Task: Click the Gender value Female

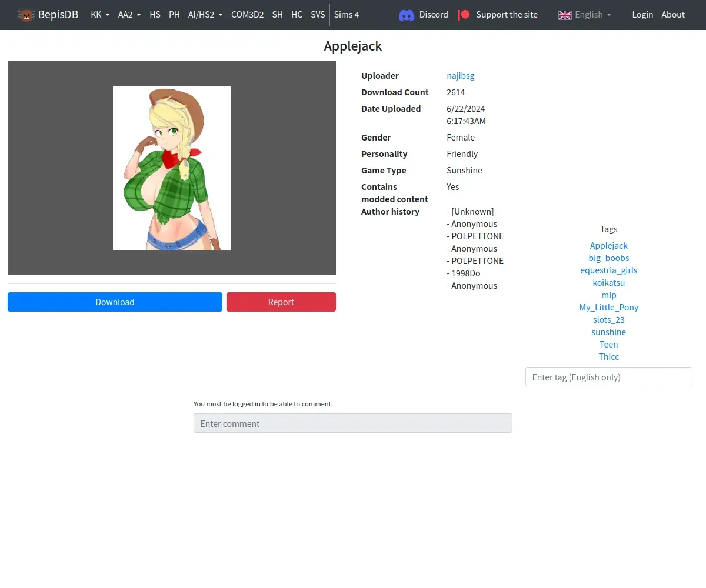Action: 461,138
